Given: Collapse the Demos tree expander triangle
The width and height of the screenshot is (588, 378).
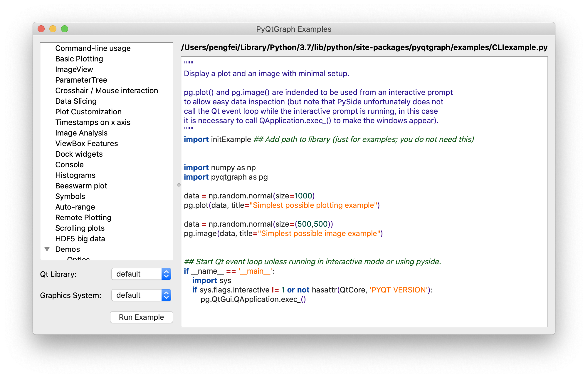Looking at the screenshot, I should click(x=47, y=249).
